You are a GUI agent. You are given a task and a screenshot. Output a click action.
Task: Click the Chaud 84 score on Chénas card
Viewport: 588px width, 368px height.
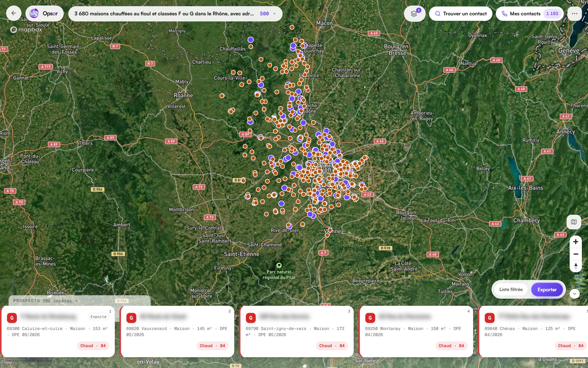click(x=571, y=346)
